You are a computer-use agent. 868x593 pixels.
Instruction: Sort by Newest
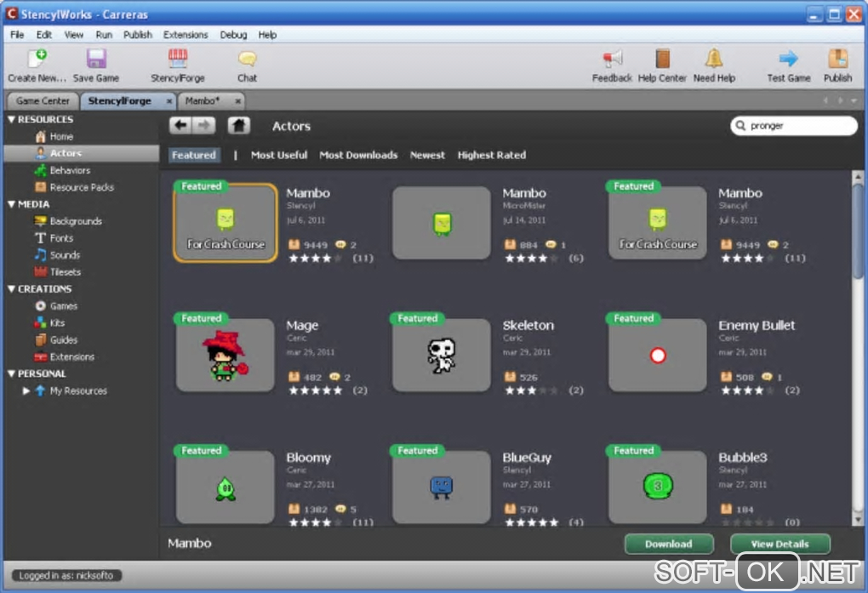pos(427,155)
